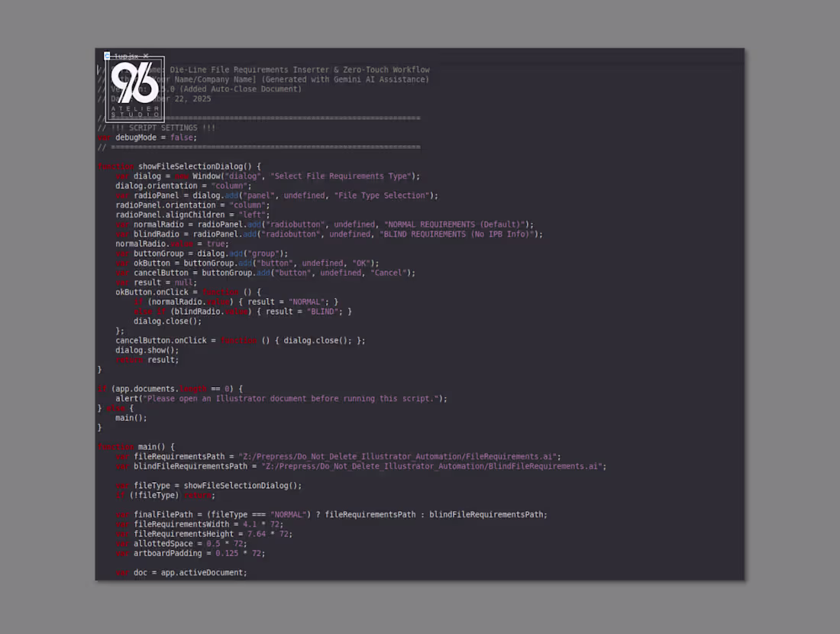
Task: Click the 'allottedSpace = 0.5 * 72;' line
Action: 181,543
